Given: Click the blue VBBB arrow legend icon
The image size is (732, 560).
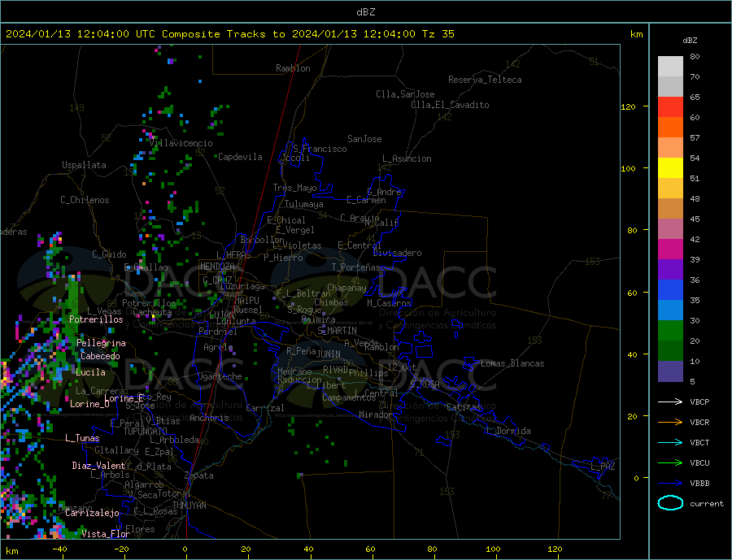Looking at the screenshot, I should pyautogui.click(x=670, y=483).
